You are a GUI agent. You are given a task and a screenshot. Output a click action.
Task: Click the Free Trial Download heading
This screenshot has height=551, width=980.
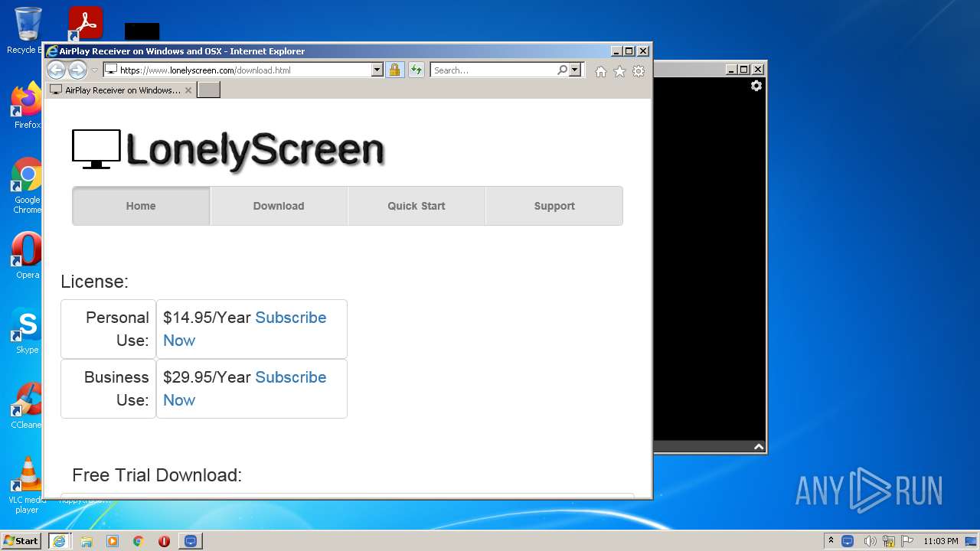tap(157, 475)
